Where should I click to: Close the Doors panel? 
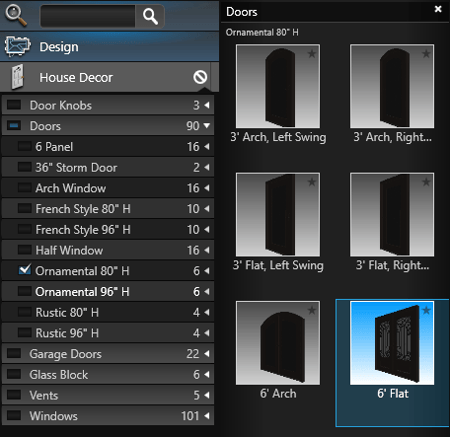[438, 9]
